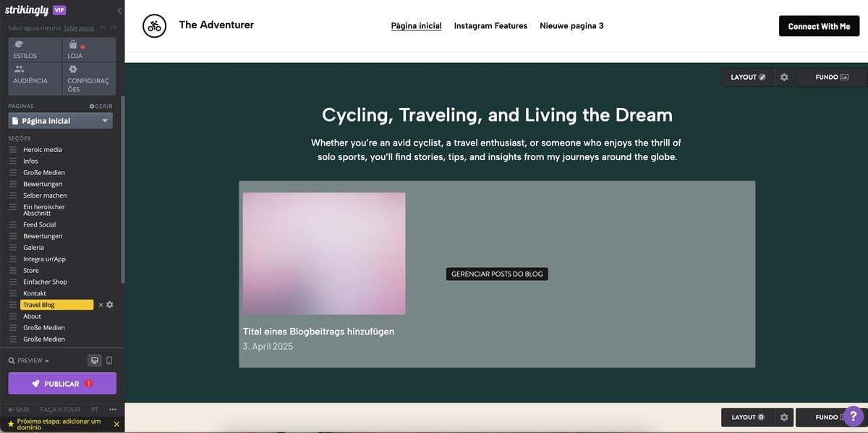868x433 pixels.
Task: Click the Faça a tour link
Action: 60,410
